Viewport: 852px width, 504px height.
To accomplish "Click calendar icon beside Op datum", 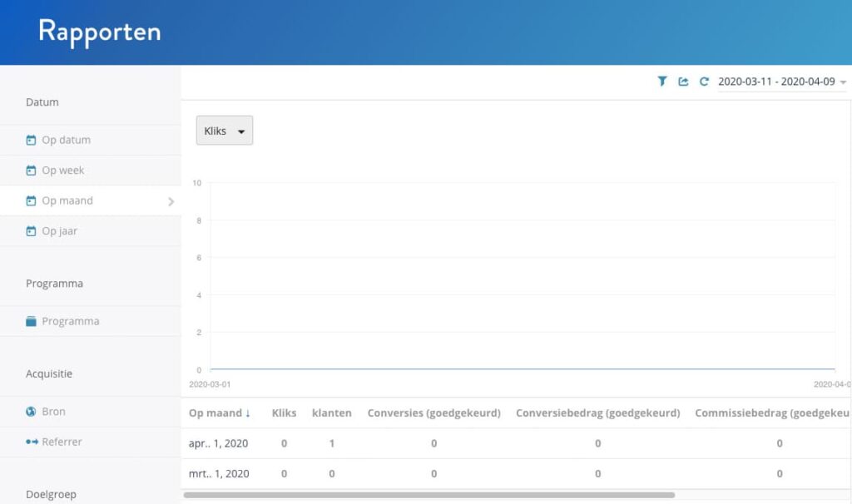I will pos(32,140).
